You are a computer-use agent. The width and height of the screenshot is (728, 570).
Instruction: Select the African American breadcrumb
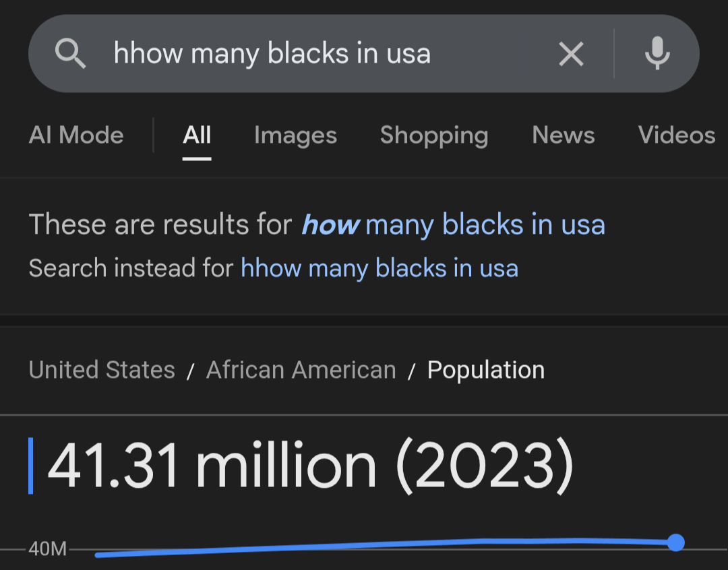[x=301, y=370]
